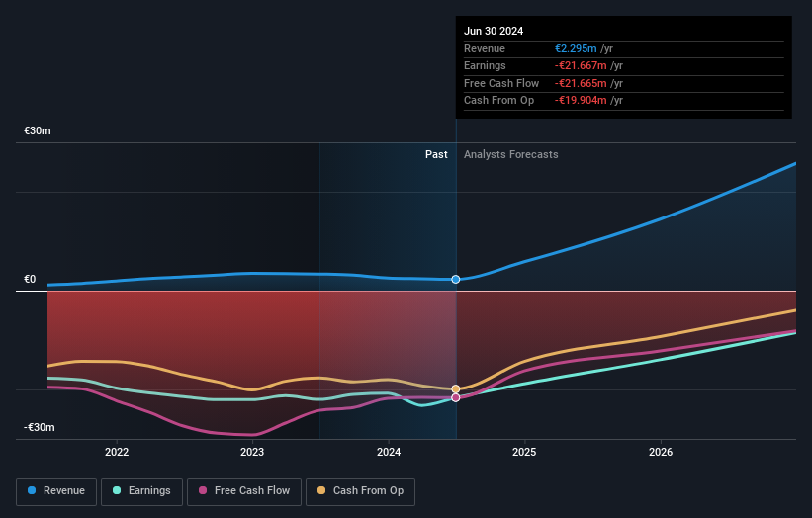812x518 pixels.
Task: Click the Cash From Op label in tooltip
Action: (498, 101)
